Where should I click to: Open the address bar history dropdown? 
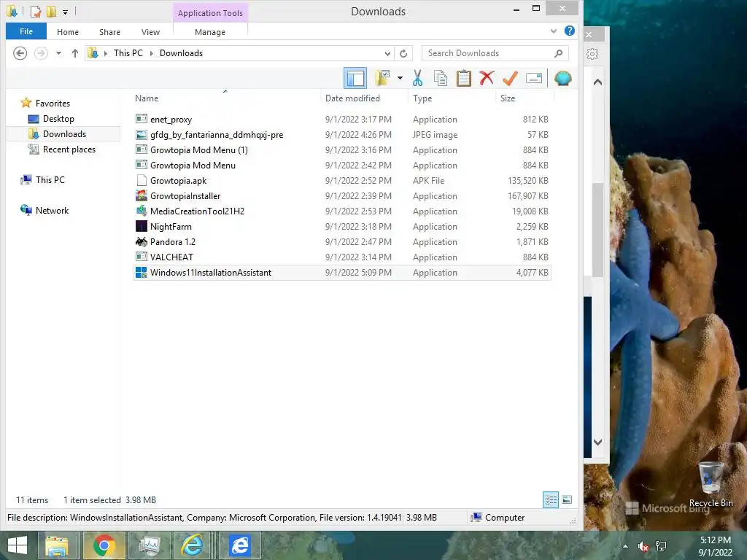[x=388, y=53]
